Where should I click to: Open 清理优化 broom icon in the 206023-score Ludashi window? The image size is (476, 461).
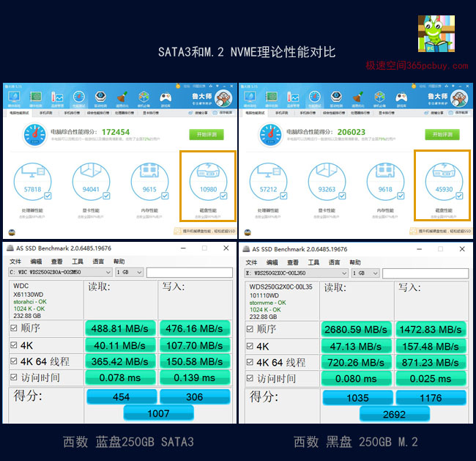coord(358,98)
